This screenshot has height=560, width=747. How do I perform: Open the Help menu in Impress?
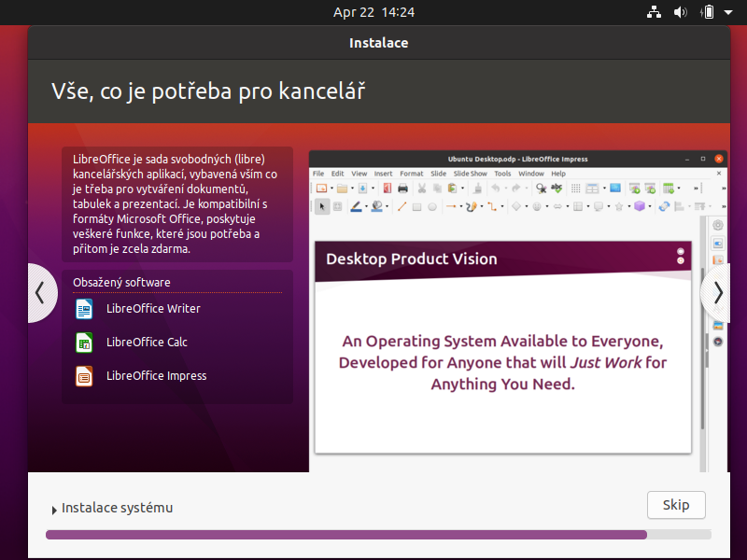[x=558, y=174]
